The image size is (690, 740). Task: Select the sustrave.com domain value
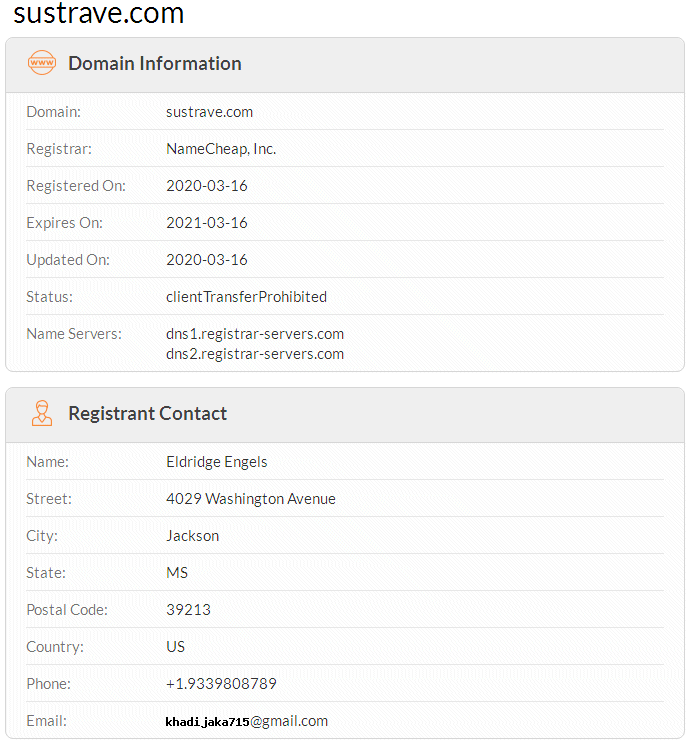pos(209,112)
